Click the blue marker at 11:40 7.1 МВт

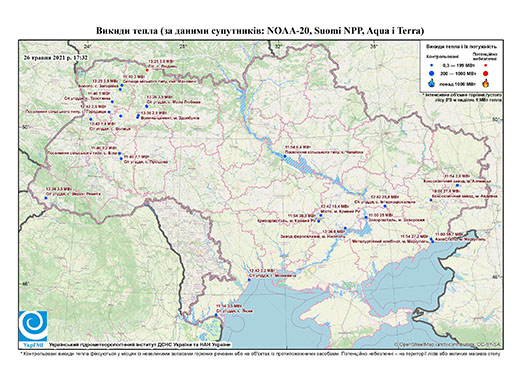point(121,159)
